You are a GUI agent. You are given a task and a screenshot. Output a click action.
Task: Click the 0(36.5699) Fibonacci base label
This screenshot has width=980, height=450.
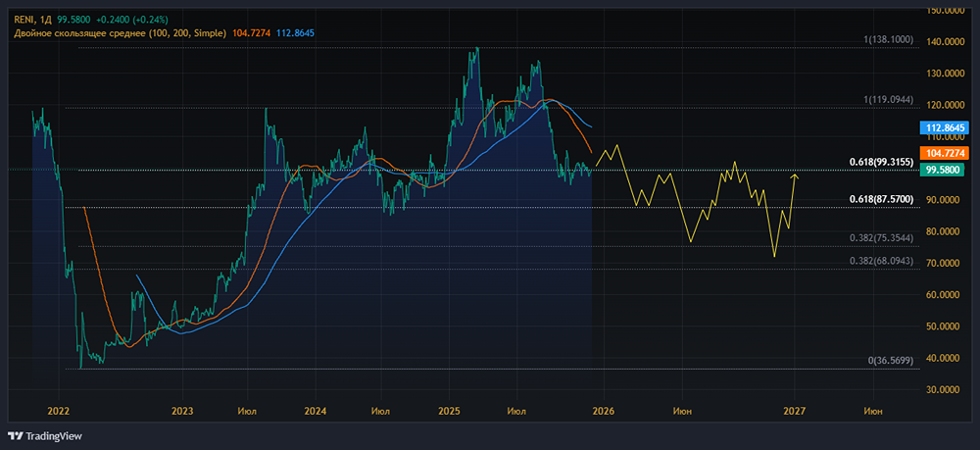coord(891,362)
